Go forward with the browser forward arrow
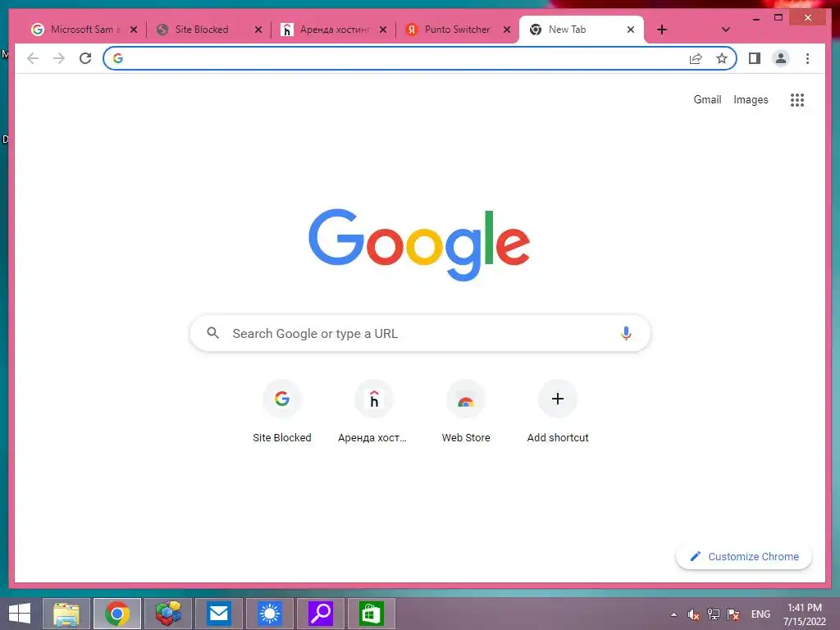The width and height of the screenshot is (840, 630). tap(59, 58)
